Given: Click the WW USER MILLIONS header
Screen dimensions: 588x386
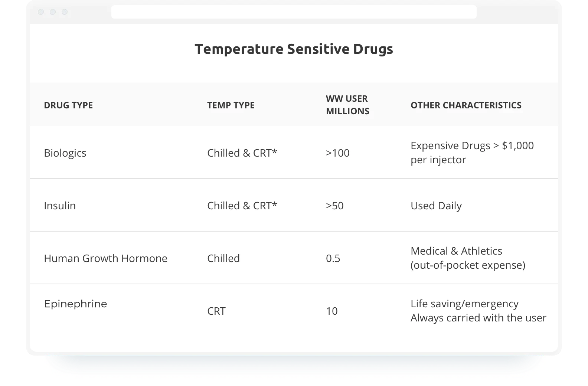Looking at the screenshot, I should (347, 105).
